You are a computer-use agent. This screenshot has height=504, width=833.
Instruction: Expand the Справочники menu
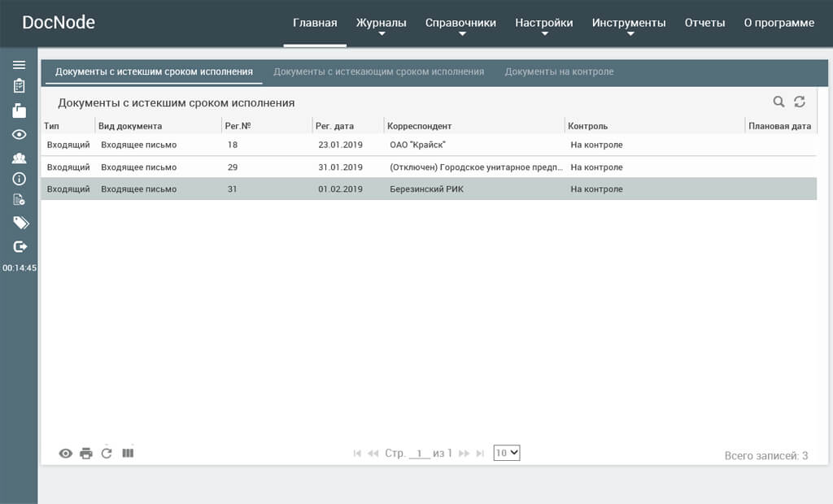(460, 24)
